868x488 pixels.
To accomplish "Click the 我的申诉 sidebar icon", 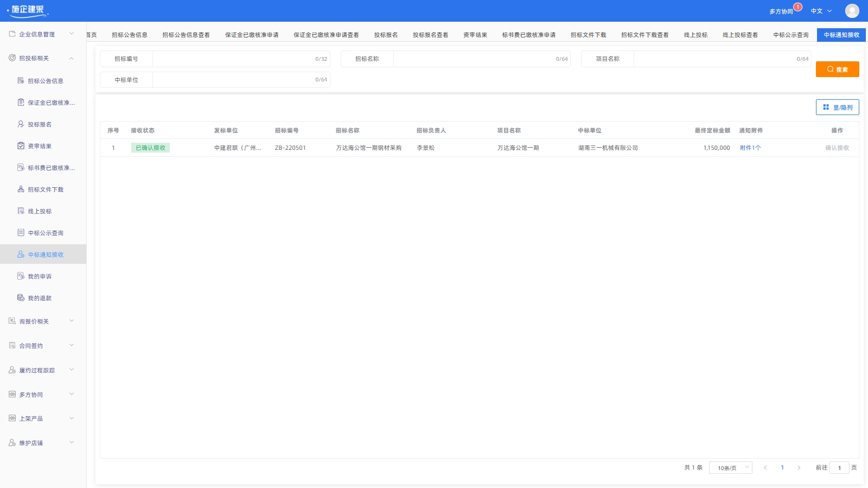I will pos(21,276).
